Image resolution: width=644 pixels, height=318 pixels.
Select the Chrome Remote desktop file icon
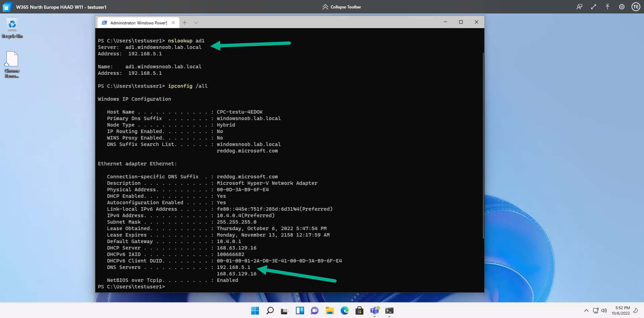[x=12, y=65]
